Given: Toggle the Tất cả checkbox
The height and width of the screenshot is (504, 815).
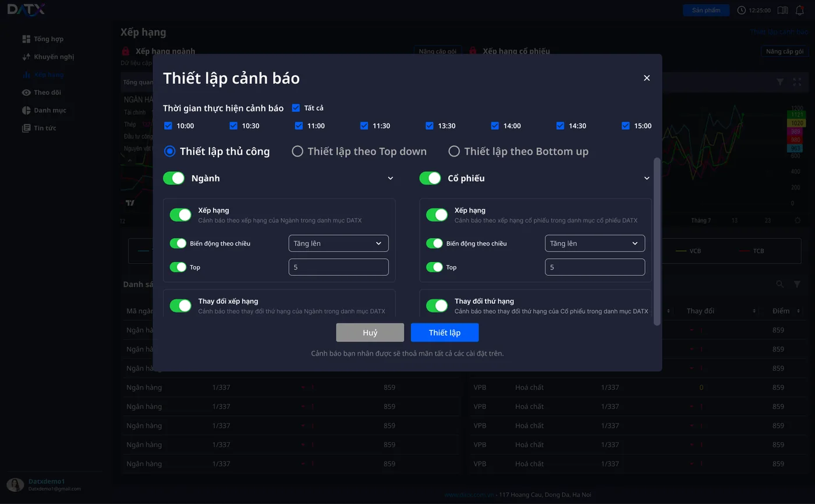Looking at the screenshot, I should tap(296, 108).
